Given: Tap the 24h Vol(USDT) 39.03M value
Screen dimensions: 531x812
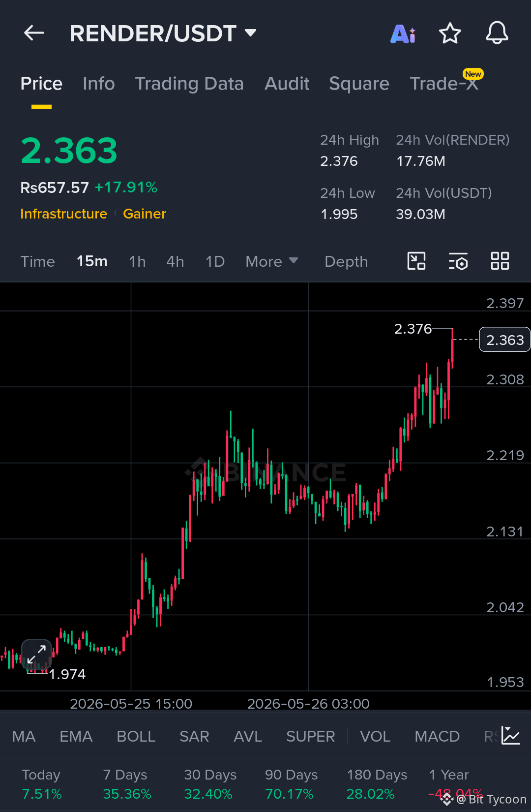Looking at the screenshot, I should tap(420, 215).
